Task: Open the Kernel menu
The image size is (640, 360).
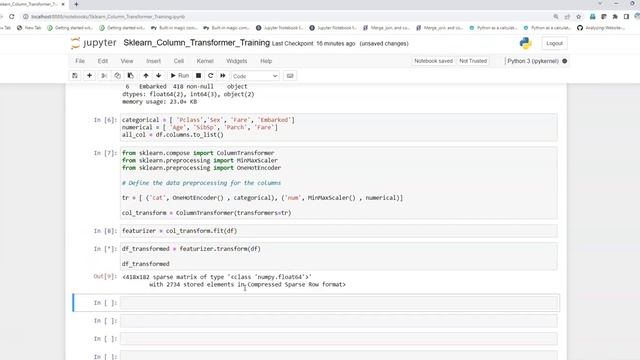Action: point(205,61)
